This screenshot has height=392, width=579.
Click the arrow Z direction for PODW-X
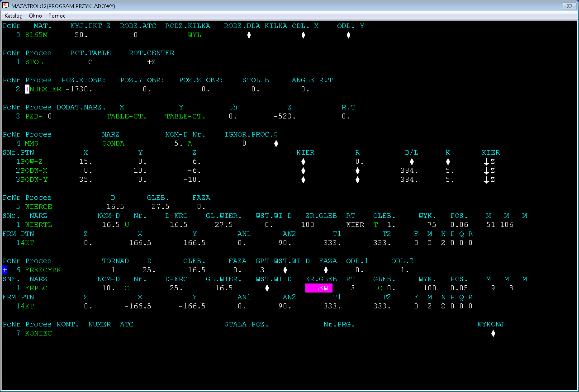tap(489, 170)
